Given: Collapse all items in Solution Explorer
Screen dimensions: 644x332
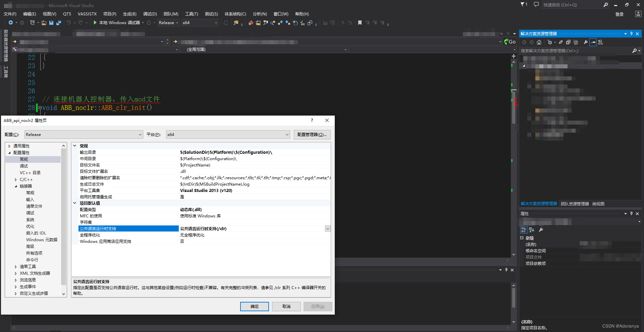Looking at the screenshot, I should 568,42.
